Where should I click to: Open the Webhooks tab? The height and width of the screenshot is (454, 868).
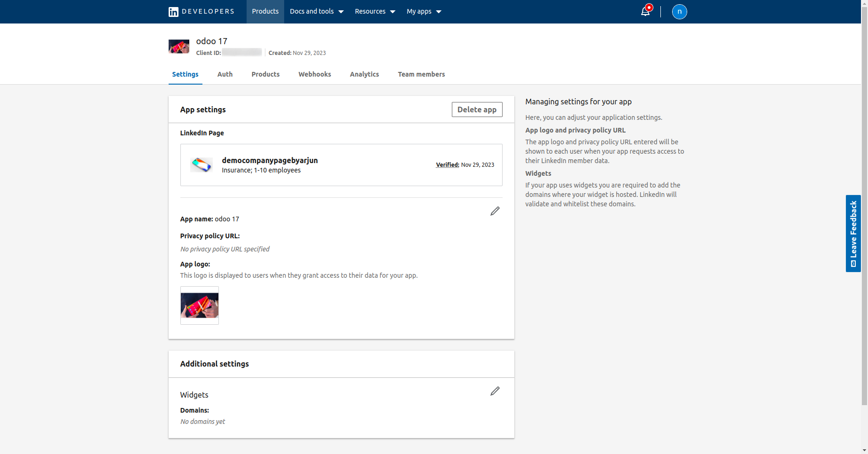point(315,74)
